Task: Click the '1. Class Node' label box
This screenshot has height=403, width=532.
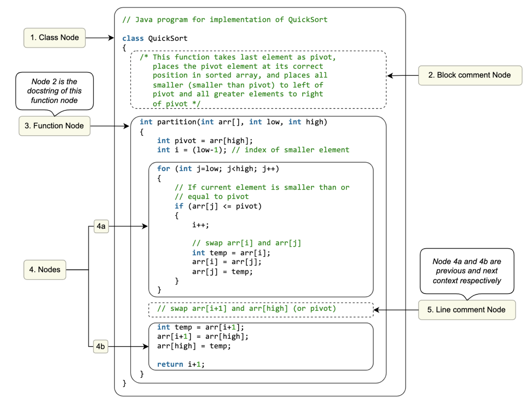Action: (x=55, y=38)
